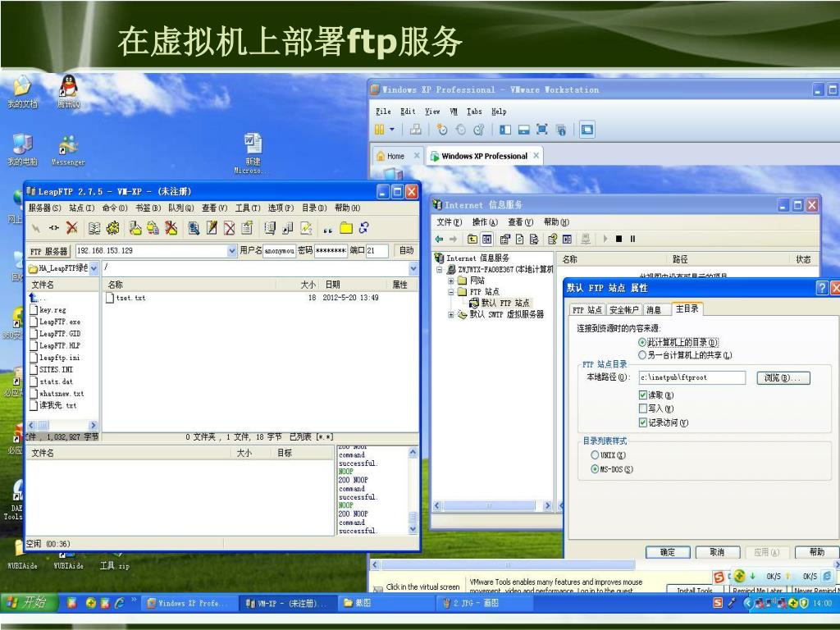Click the IIS back arrow icon
Screen dimensions: 840x630
click(x=440, y=239)
